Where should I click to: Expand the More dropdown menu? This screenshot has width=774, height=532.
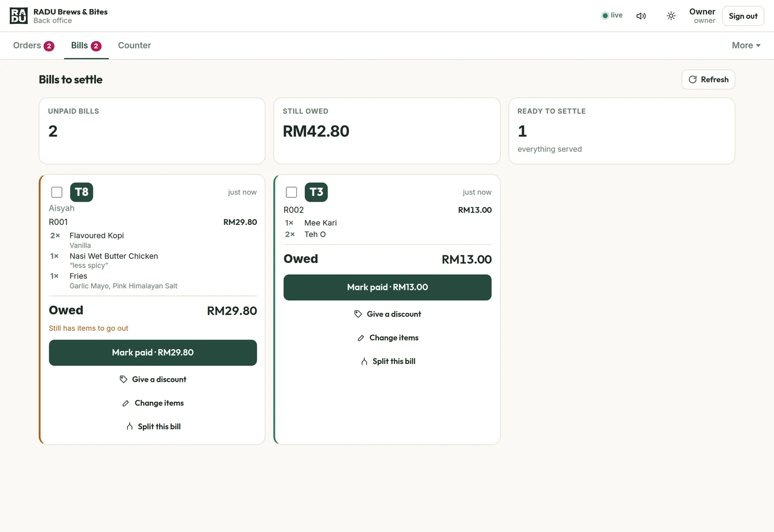(746, 45)
